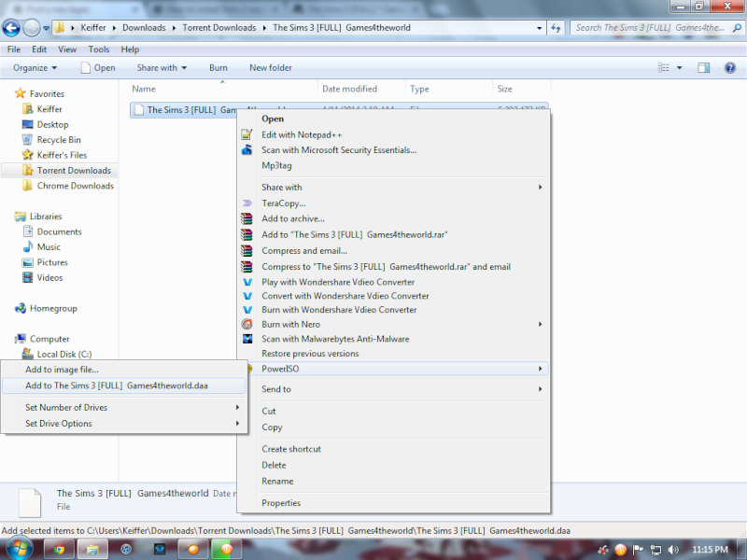Click Microsoft Security Essentials icon
This screenshot has width=747, height=560.
(247, 150)
